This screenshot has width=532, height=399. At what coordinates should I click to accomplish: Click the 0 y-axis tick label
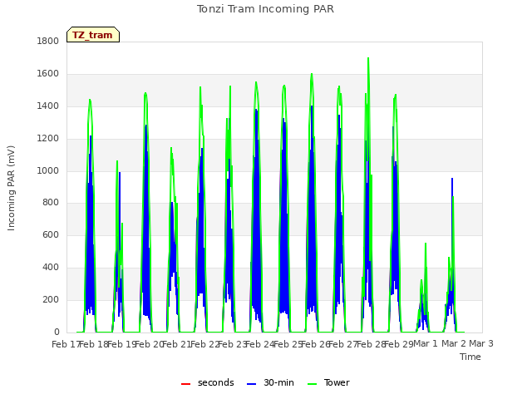point(57,332)
